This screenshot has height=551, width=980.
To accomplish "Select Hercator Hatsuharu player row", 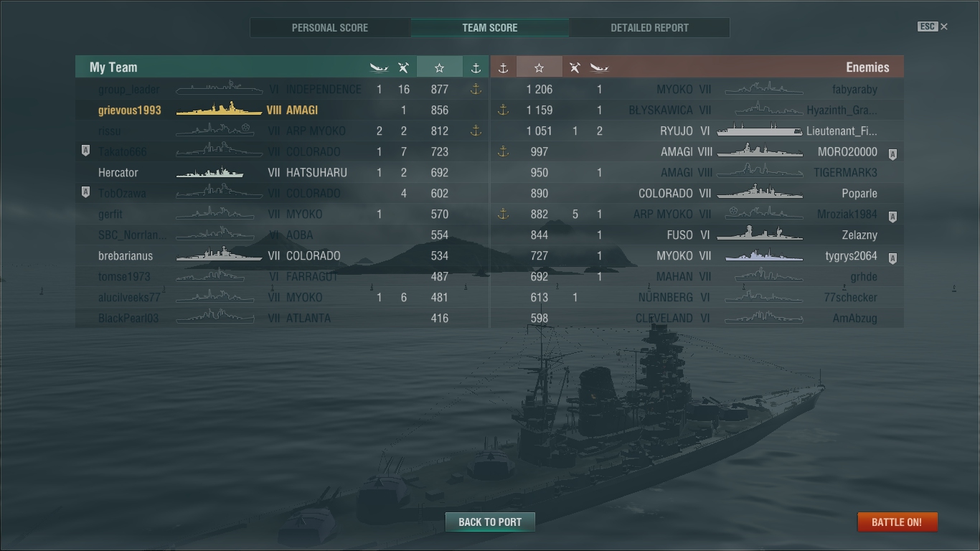I will [282, 172].
